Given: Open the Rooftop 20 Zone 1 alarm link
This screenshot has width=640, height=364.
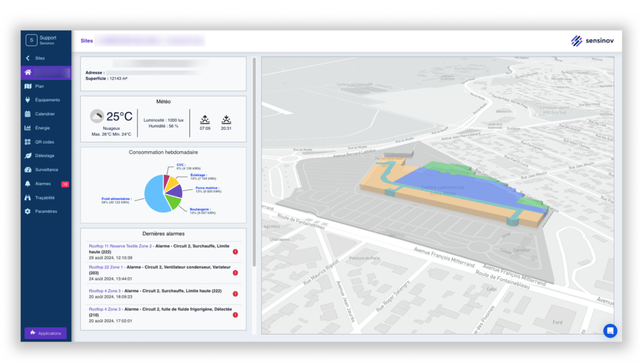Looking at the screenshot, I should pos(106,267).
